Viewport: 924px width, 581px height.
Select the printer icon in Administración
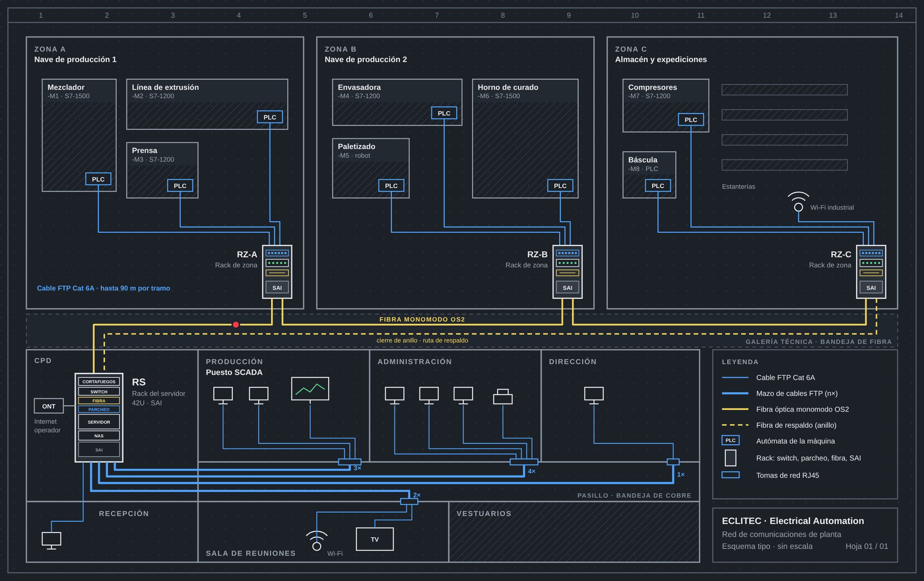tap(503, 396)
